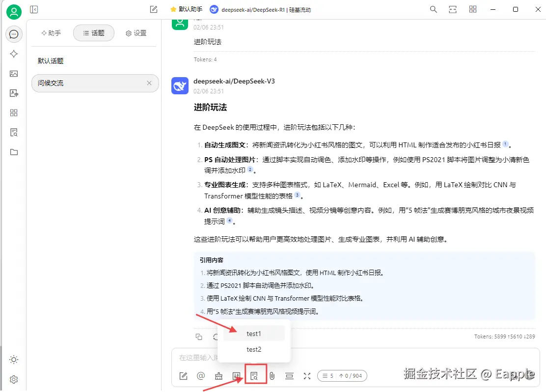
Task: Open the user avatar profile
Action: [14, 12]
